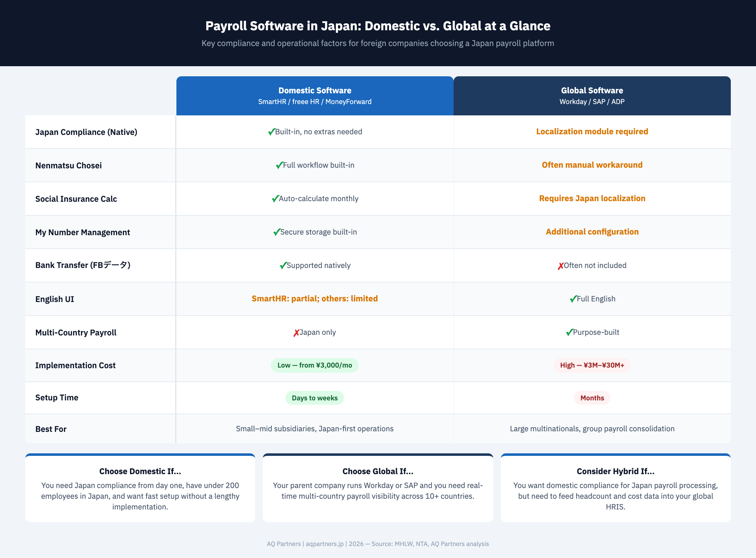Click the green 'Days to weeks' pill
The width and height of the screenshot is (756, 558).
pos(315,398)
